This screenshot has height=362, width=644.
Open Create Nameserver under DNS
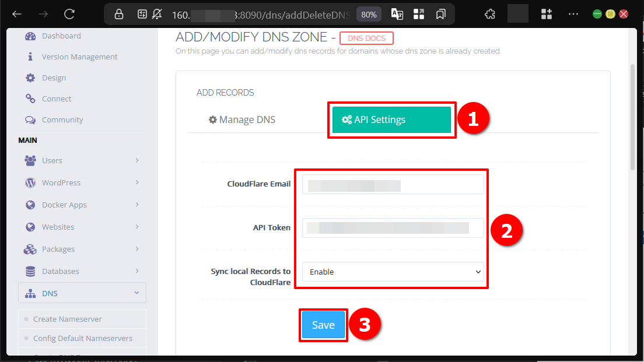[x=67, y=319]
